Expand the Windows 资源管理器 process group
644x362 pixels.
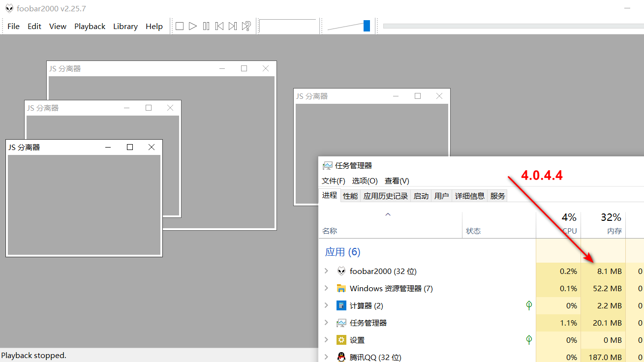326,288
